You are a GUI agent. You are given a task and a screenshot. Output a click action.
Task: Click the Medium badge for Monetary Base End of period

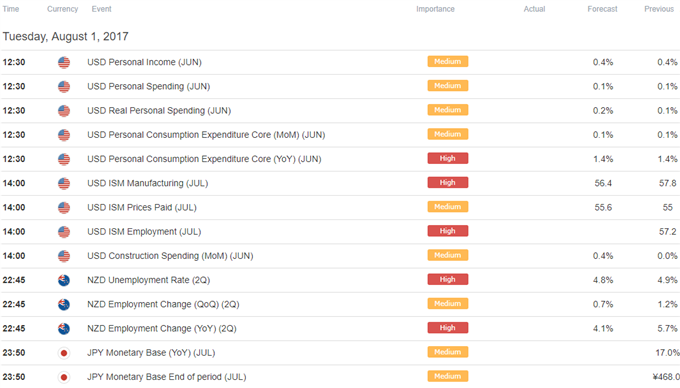pyautogui.click(x=448, y=376)
